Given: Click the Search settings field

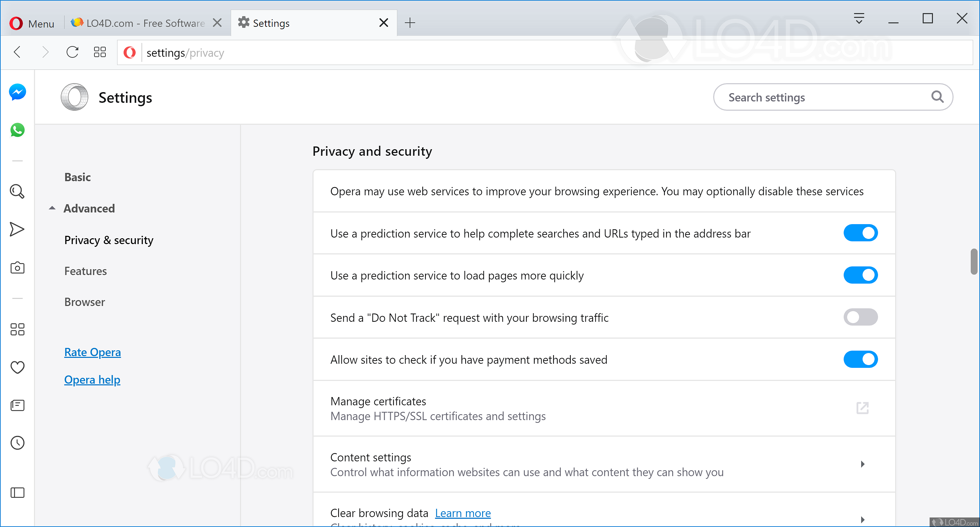Looking at the screenshot, I should (x=825, y=98).
